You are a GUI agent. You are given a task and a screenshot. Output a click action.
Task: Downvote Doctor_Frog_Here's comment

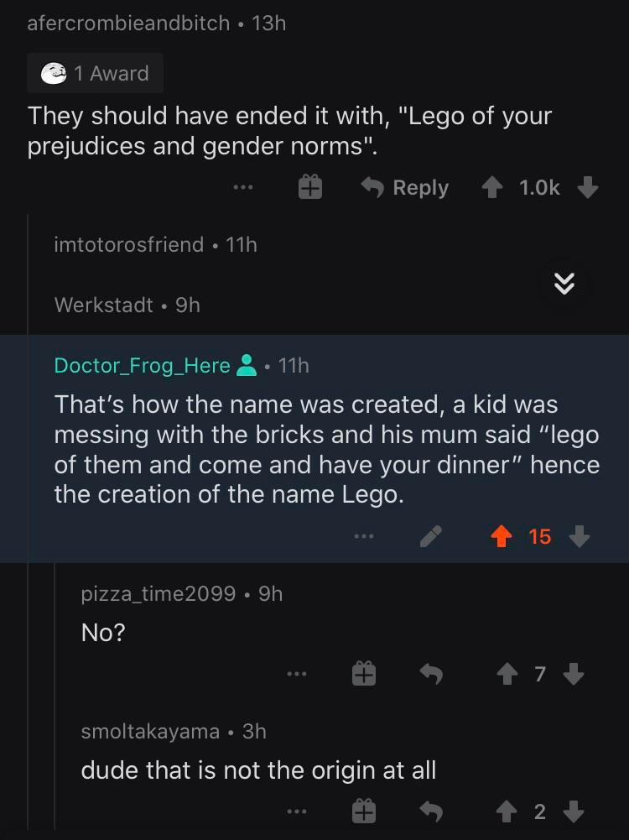tap(580, 536)
